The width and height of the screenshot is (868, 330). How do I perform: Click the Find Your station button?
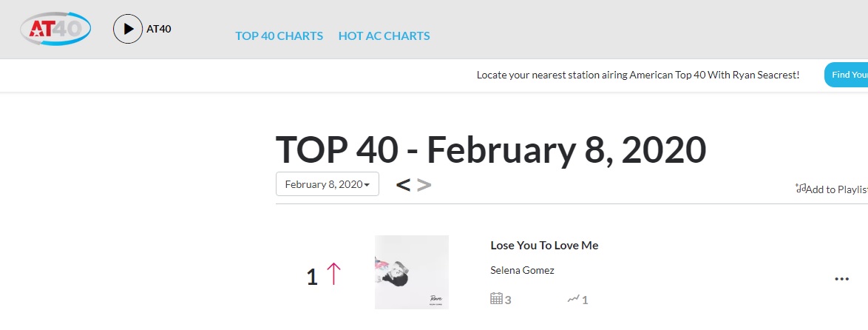(849, 75)
